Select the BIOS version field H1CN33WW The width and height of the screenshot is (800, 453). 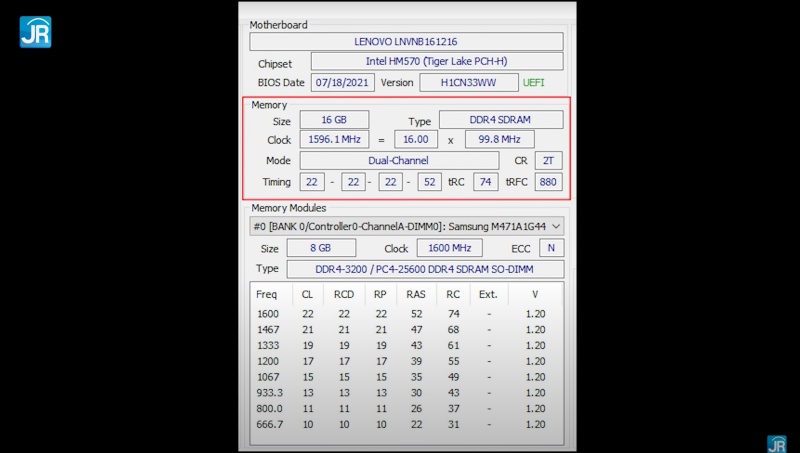(468, 83)
